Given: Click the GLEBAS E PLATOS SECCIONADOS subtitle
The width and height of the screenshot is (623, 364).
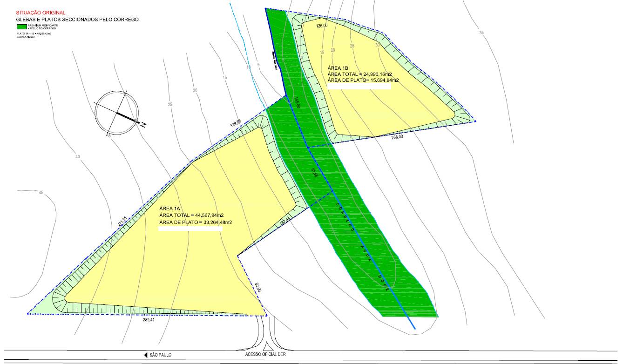Looking at the screenshot, I should tap(77, 20).
